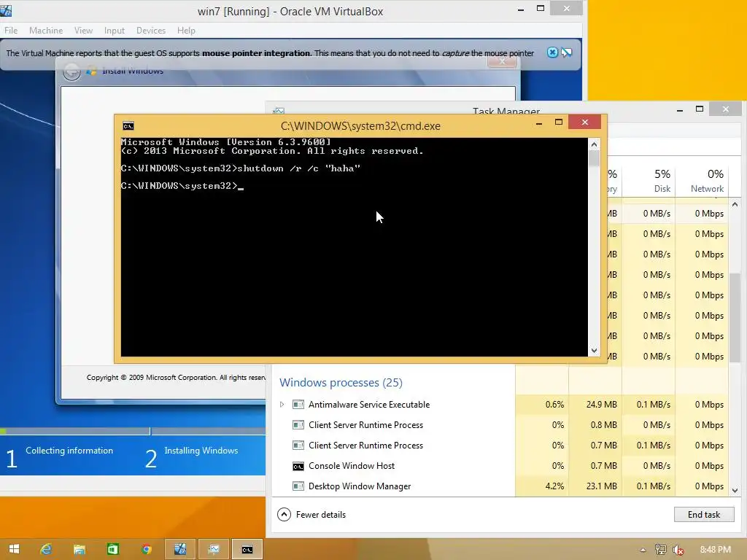Open the Input menu in VirtualBox

pos(115,31)
